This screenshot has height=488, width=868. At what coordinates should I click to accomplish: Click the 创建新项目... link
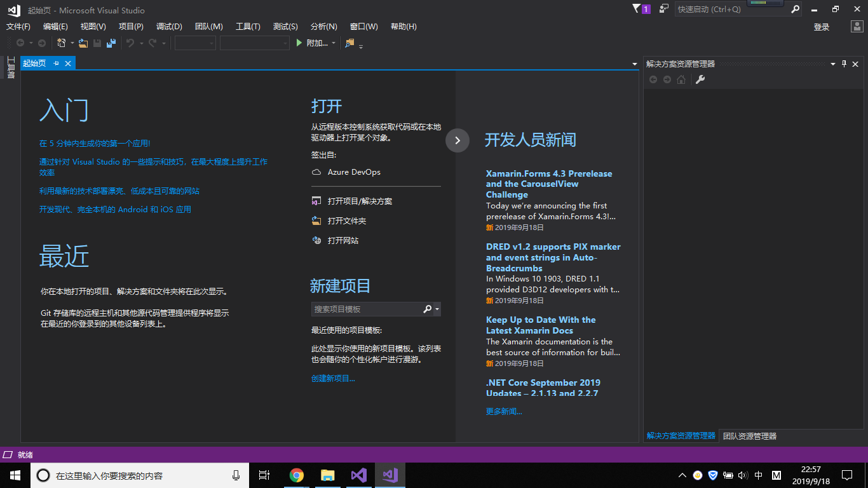pos(333,379)
